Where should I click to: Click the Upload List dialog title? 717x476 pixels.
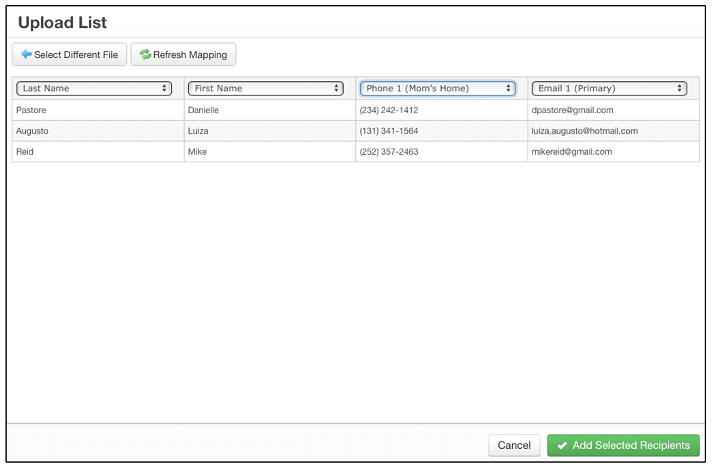(62, 22)
